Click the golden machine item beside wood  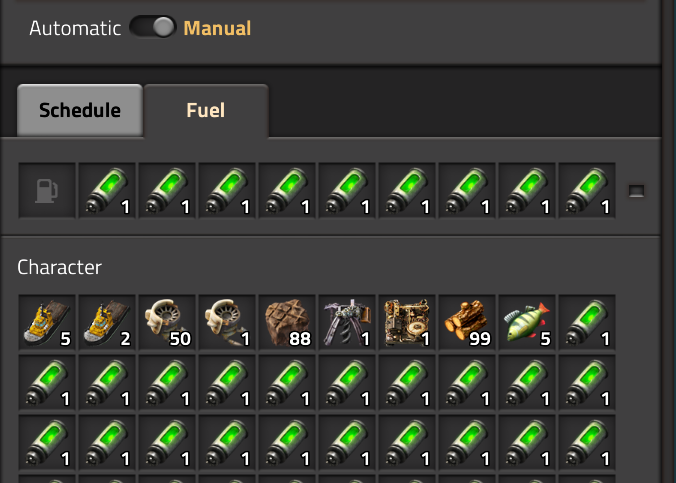coord(406,322)
